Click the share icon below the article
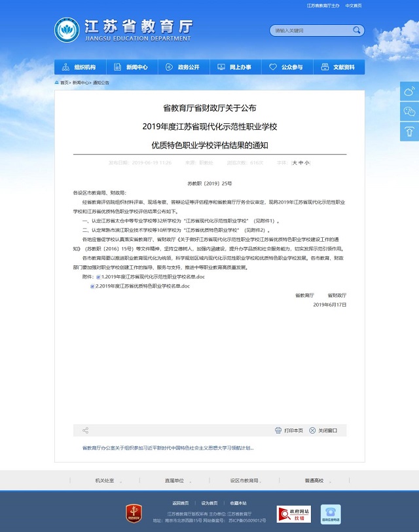The height and width of the screenshot is (532, 419). pos(85,430)
